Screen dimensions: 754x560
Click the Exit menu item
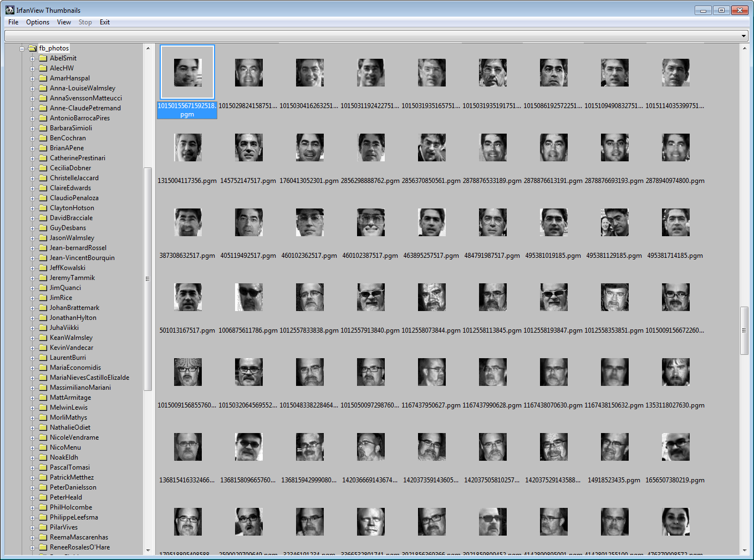pyautogui.click(x=105, y=22)
